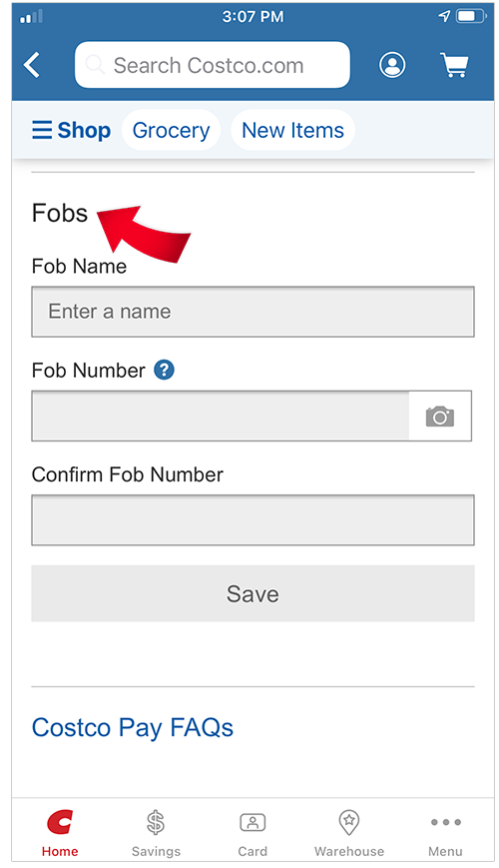Tap the Fob Number help question mark
The width and height of the screenshot is (499, 868).
(x=165, y=370)
